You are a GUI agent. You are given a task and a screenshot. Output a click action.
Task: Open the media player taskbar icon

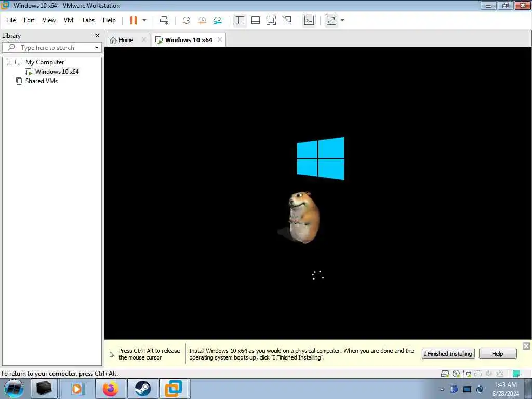(77, 389)
